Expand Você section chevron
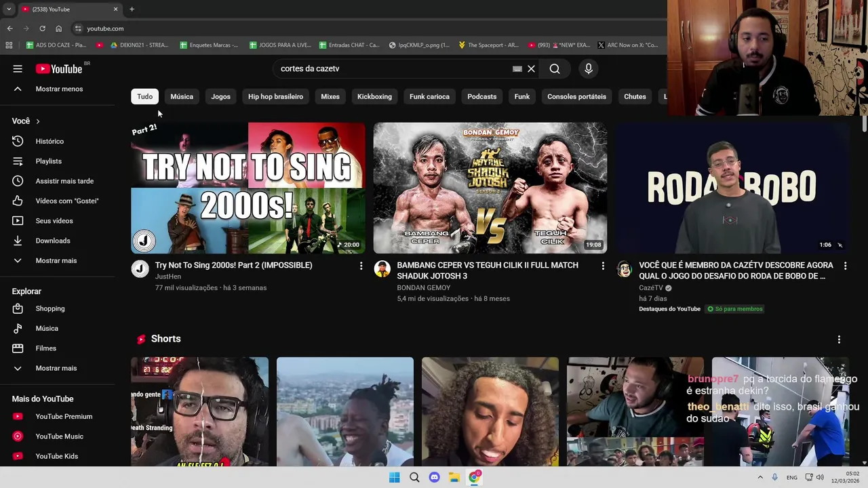The image size is (868, 488). (38, 121)
